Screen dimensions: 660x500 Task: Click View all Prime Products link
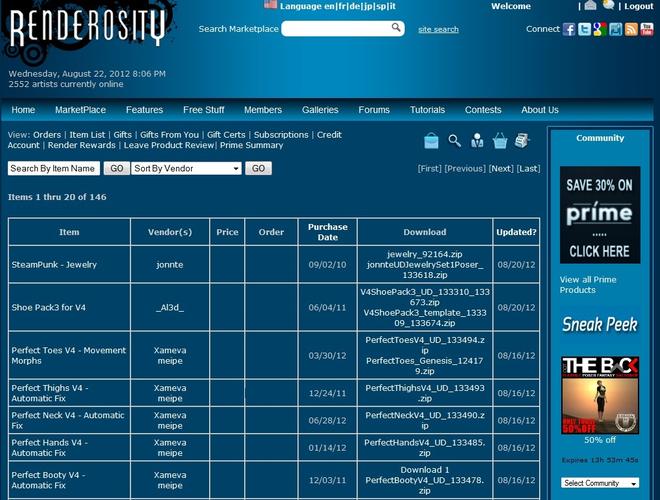click(x=588, y=285)
